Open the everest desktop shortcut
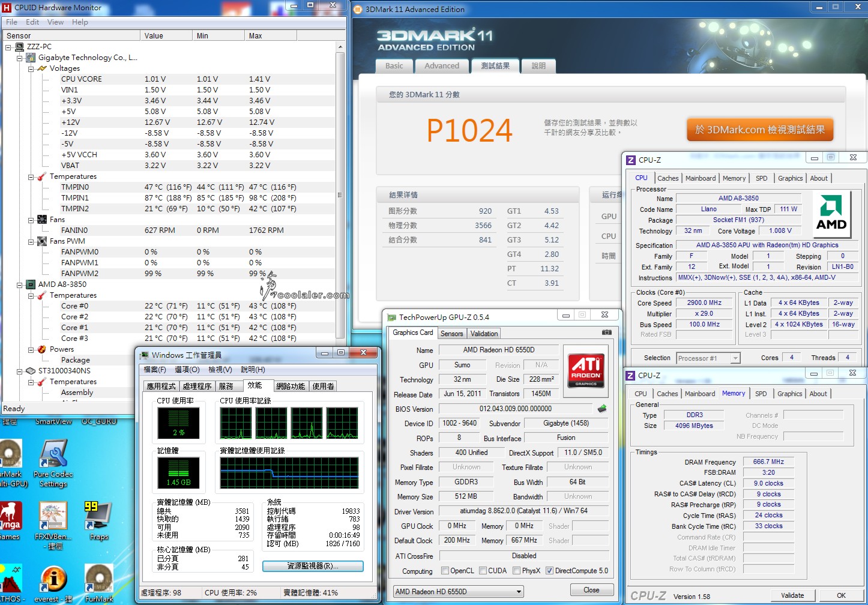868x605 pixels. (53, 579)
